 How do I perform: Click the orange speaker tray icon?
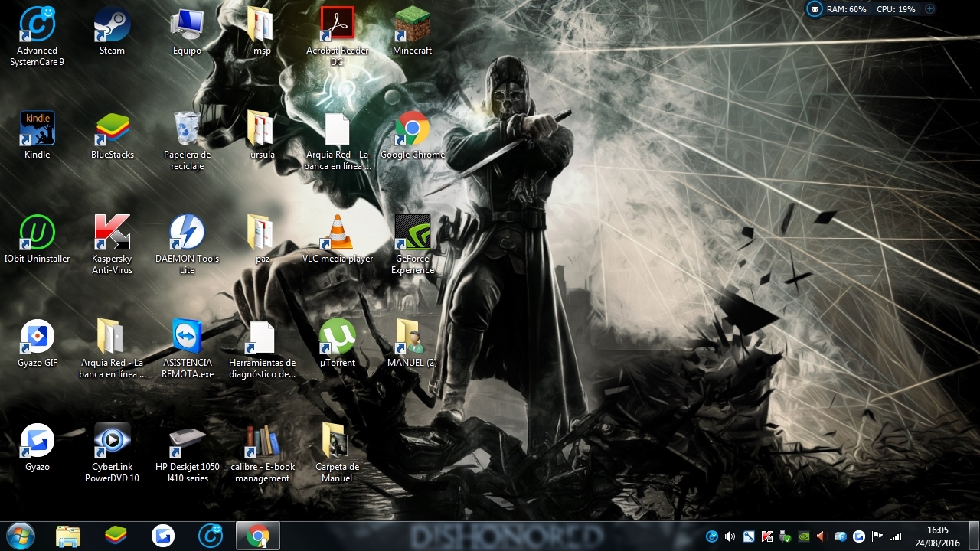pos(822,536)
